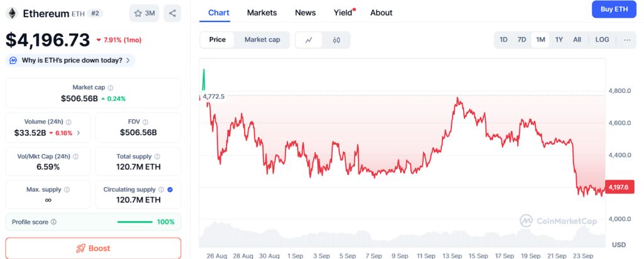Click the FDV info icon
Viewport: 644px width, 259px height.
(145, 122)
